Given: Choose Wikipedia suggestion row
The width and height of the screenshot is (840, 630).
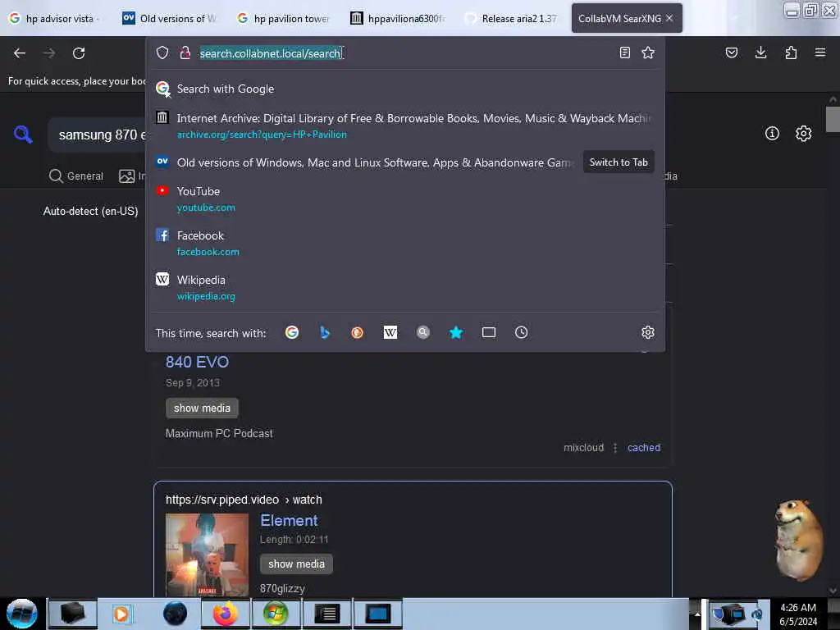Looking at the screenshot, I should pyautogui.click(x=405, y=288).
